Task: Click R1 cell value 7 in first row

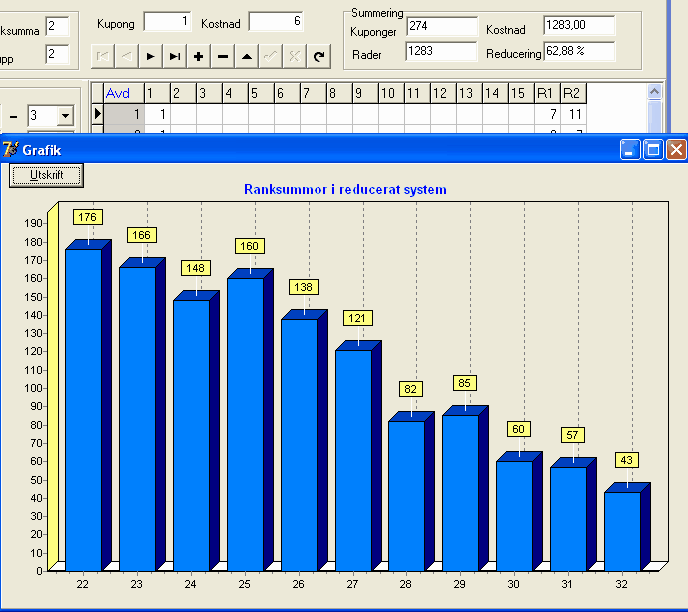Action: tap(547, 114)
